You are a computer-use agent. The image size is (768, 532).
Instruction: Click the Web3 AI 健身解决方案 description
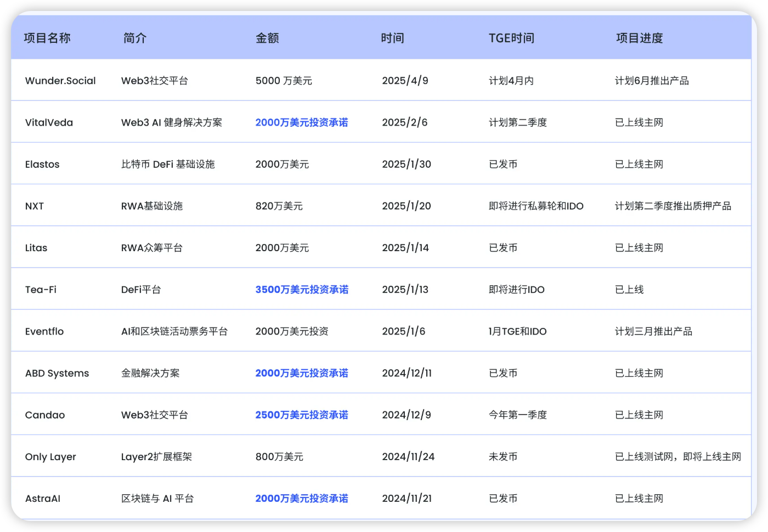coord(172,122)
